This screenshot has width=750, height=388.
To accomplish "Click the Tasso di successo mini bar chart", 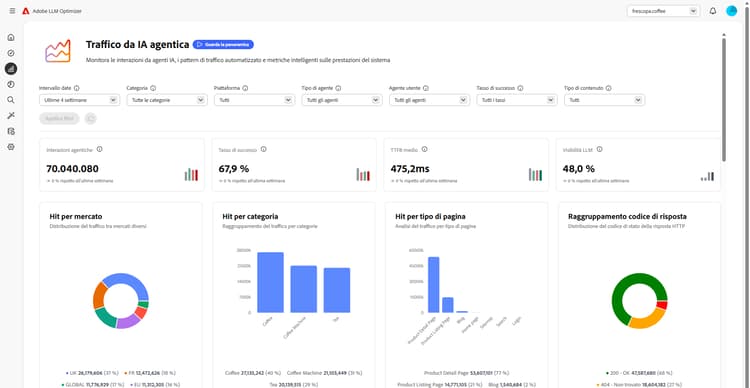I will pos(363,175).
